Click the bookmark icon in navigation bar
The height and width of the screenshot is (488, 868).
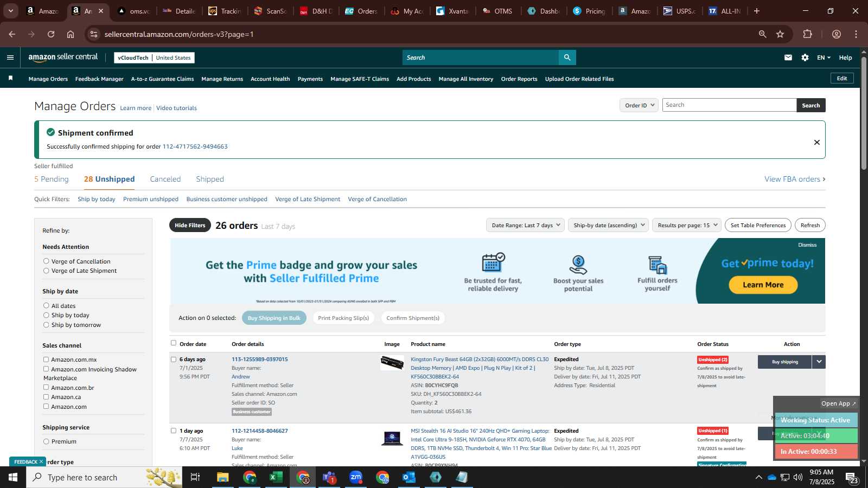pos(10,79)
